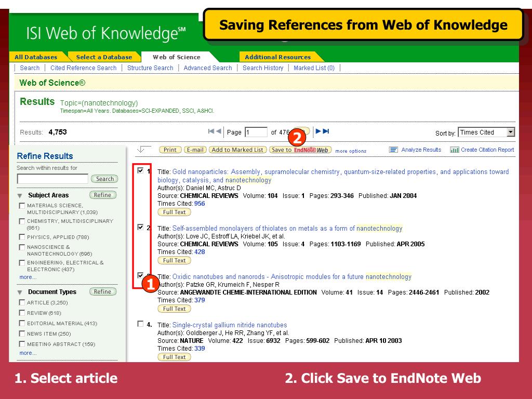Click Search button in Refine Results
The height and width of the screenshot is (399, 532).
(104, 179)
